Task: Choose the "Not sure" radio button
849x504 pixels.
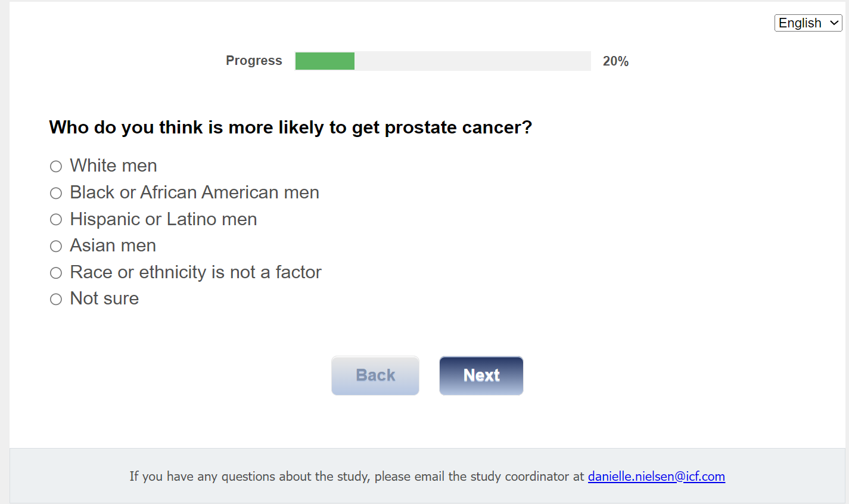Action: (56, 299)
